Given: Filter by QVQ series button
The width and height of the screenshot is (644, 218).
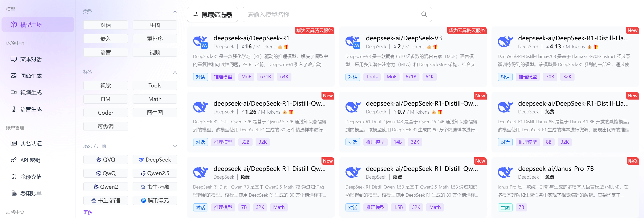Looking at the screenshot, I should coord(106,160).
